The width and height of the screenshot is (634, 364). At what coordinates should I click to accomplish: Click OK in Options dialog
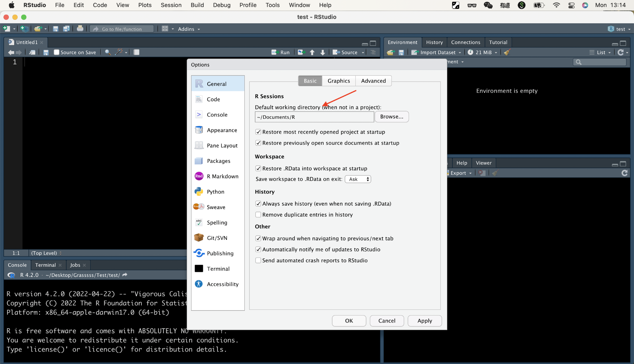tap(349, 321)
